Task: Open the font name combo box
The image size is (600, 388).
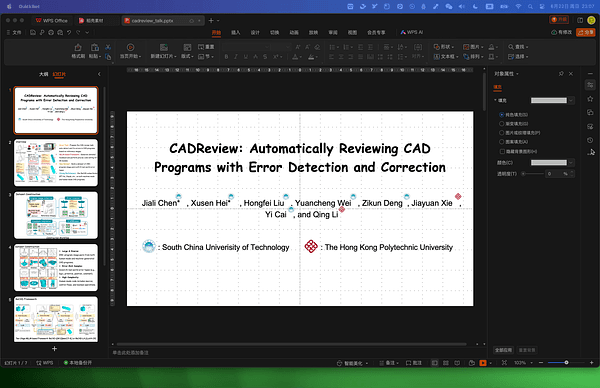Action: [246, 47]
